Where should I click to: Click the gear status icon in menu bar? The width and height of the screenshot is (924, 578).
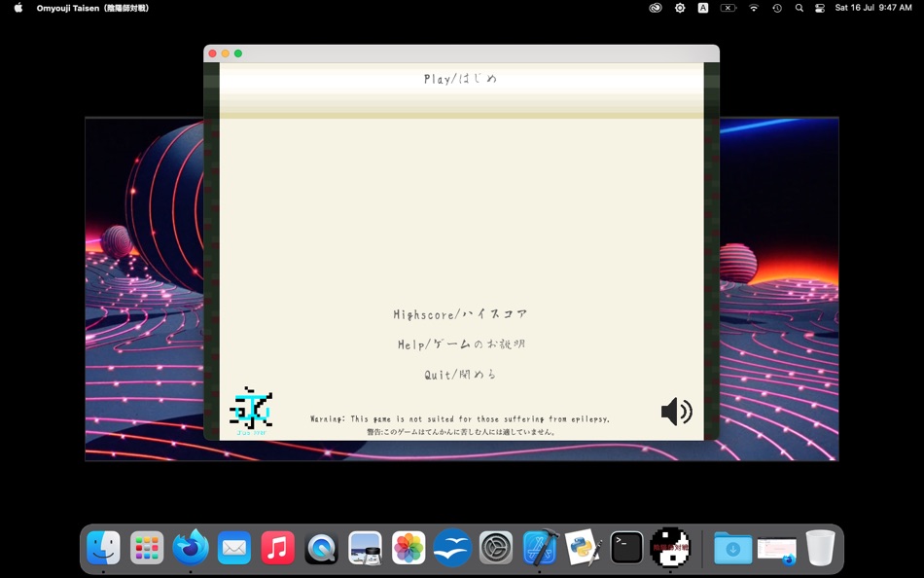pyautogui.click(x=680, y=8)
